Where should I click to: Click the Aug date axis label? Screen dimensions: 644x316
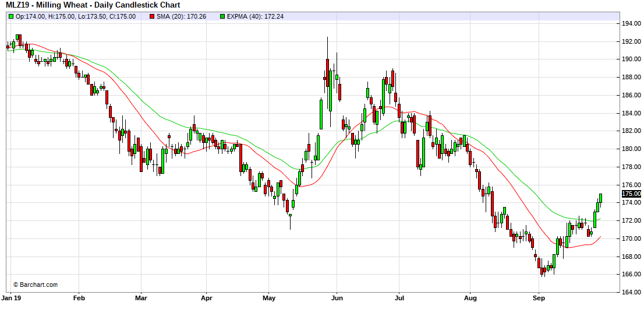coord(470,298)
